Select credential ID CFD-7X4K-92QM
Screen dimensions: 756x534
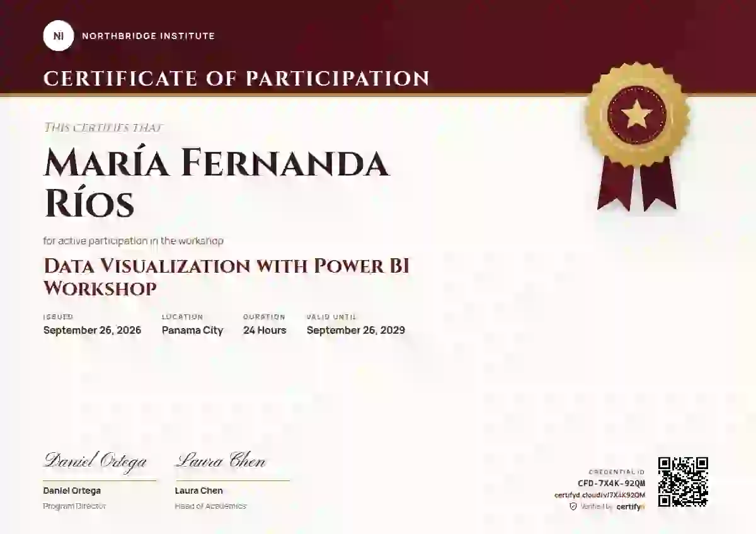coord(612,483)
